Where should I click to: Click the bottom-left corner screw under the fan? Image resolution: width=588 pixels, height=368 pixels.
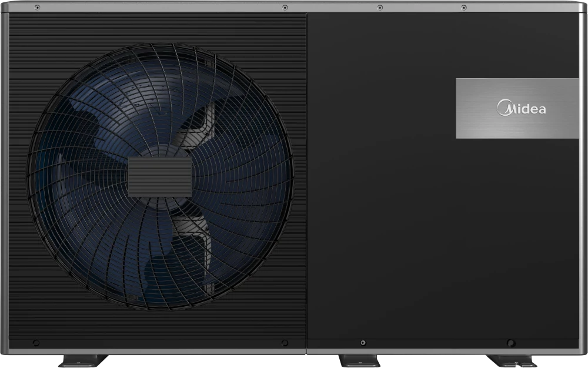[36, 343]
